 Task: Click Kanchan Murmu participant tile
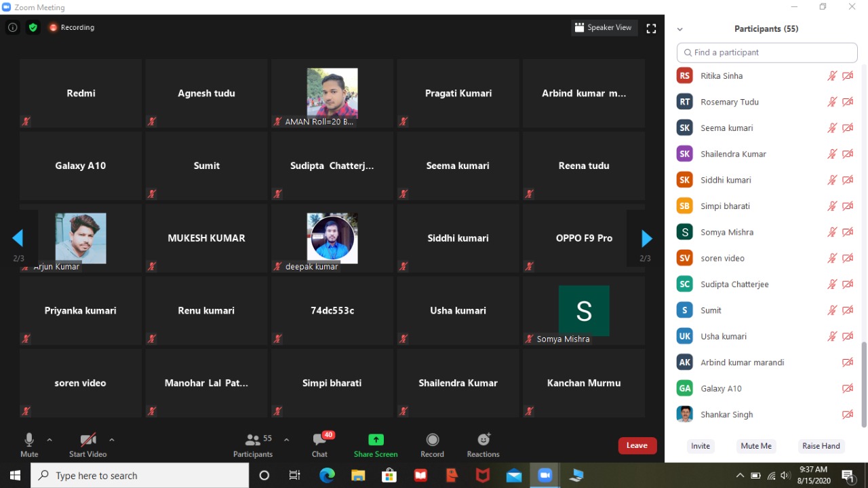pyautogui.click(x=584, y=383)
